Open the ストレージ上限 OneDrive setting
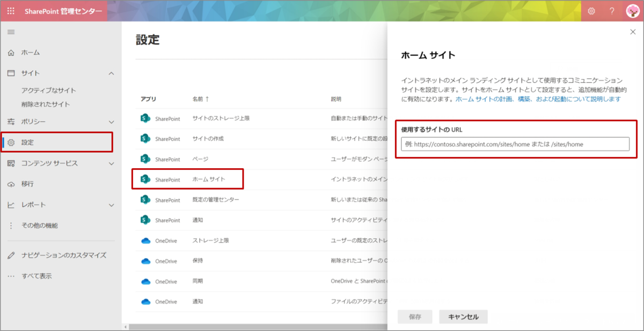Viewport: 644px width, 331px height. click(211, 241)
